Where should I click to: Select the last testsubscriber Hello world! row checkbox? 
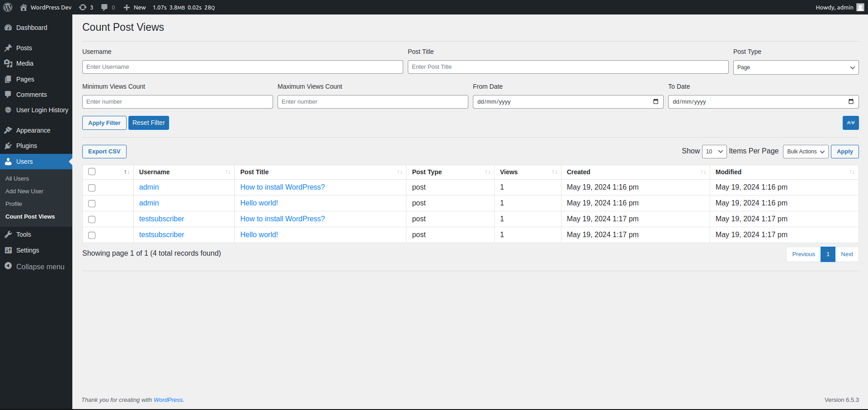92,235
